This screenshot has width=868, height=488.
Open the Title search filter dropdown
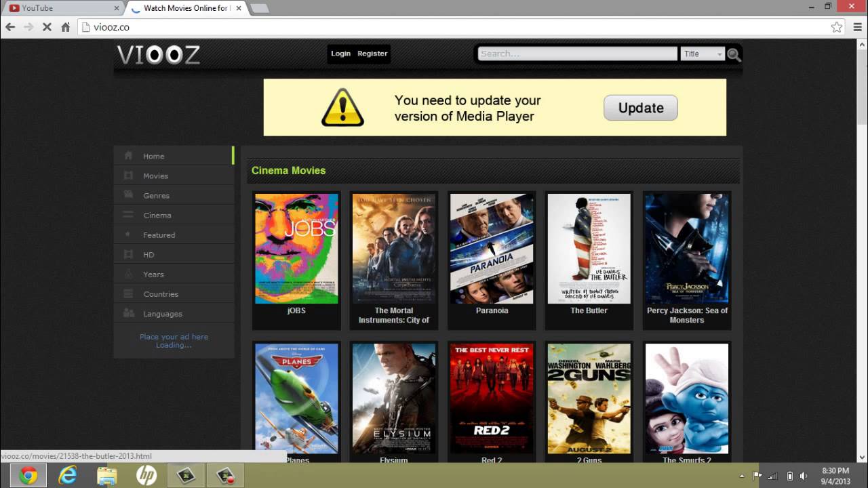coord(703,54)
